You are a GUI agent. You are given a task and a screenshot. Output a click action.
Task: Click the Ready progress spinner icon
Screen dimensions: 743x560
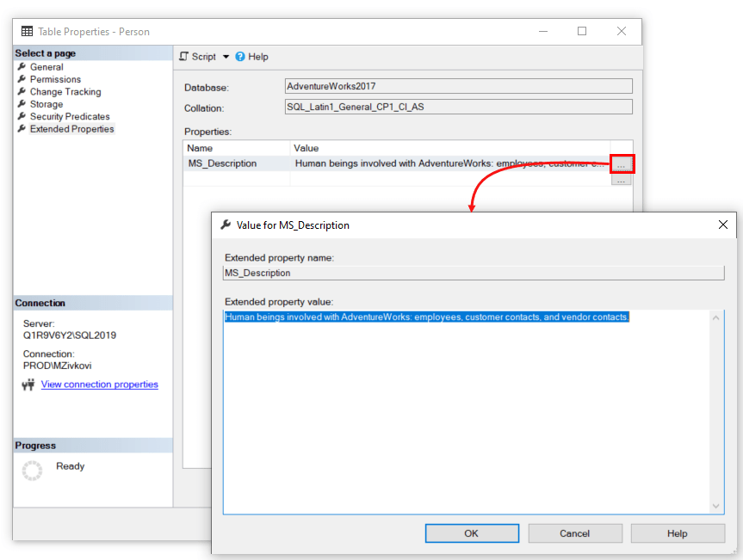click(x=30, y=471)
